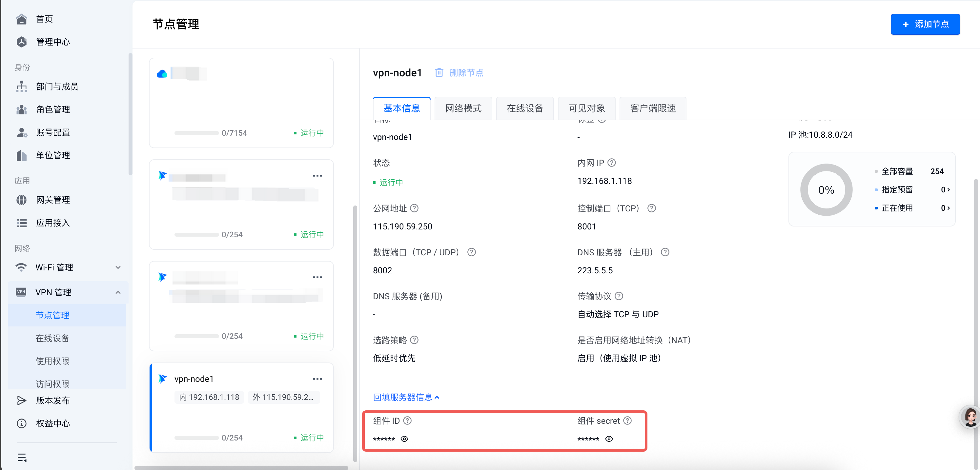Go to 在线设备 under VPN management
This screenshot has height=470, width=980.
click(x=52, y=338)
